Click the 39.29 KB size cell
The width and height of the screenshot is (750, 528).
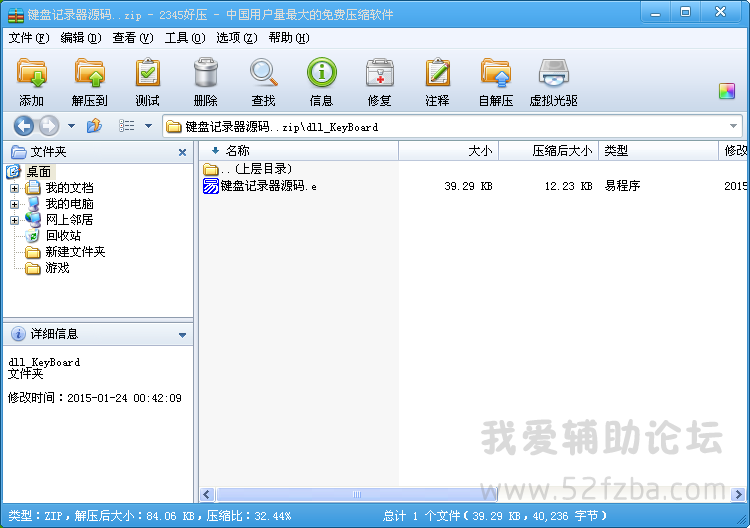coord(468,186)
